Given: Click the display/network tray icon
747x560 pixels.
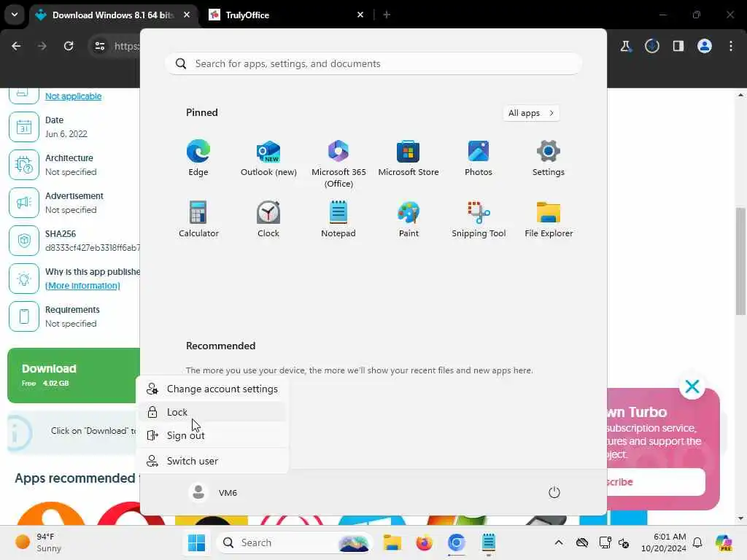Looking at the screenshot, I should click(x=605, y=542).
